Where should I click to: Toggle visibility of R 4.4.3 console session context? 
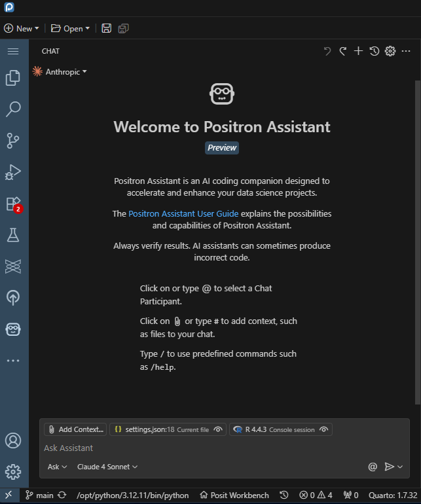point(324,430)
